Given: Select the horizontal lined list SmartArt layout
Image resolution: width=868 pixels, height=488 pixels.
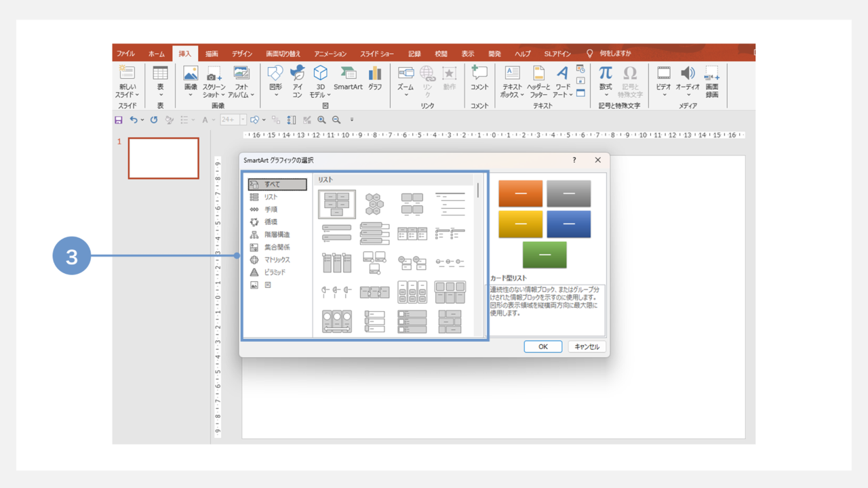Looking at the screenshot, I should pos(450,204).
